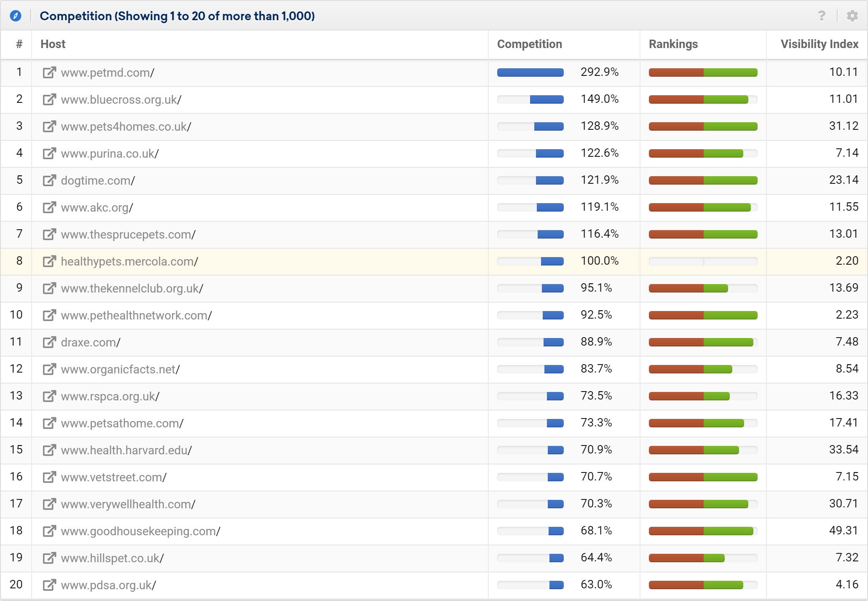868x601 pixels.
Task: Open the www.petsathome.com/ host link
Action: coord(122,423)
